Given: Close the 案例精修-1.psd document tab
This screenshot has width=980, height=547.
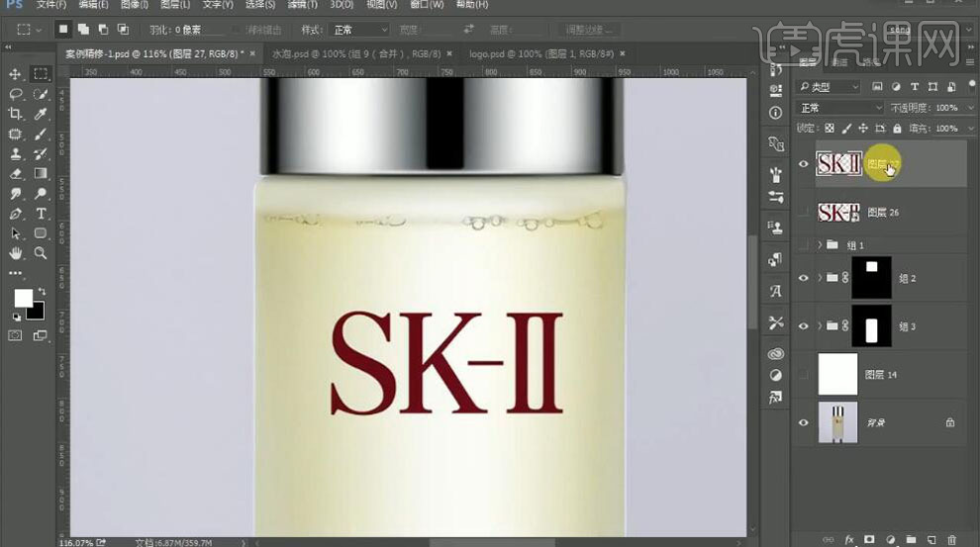Looking at the screenshot, I should click(252, 54).
